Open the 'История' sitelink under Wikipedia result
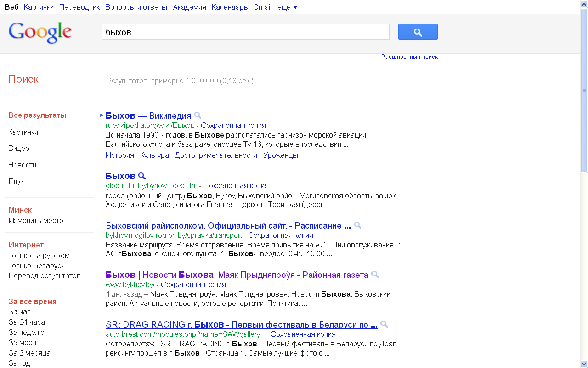The width and height of the screenshot is (588, 368). click(x=120, y=155)
